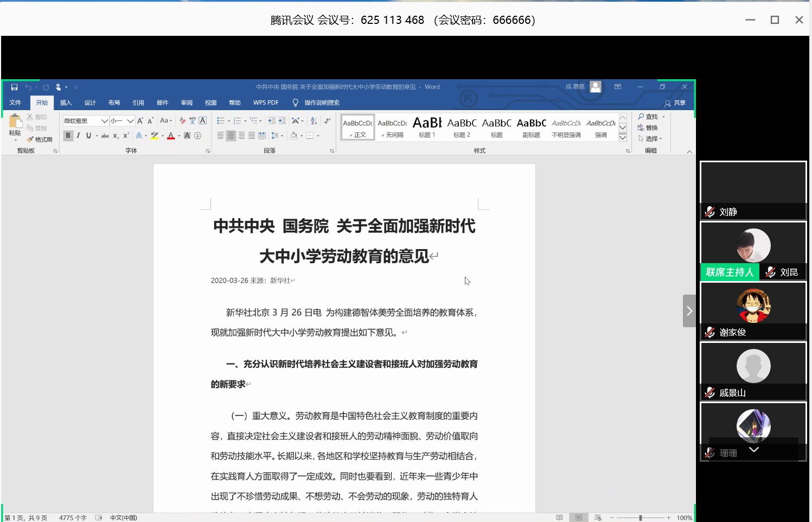Click the sort A-Z icon

(x=314, y=121)
